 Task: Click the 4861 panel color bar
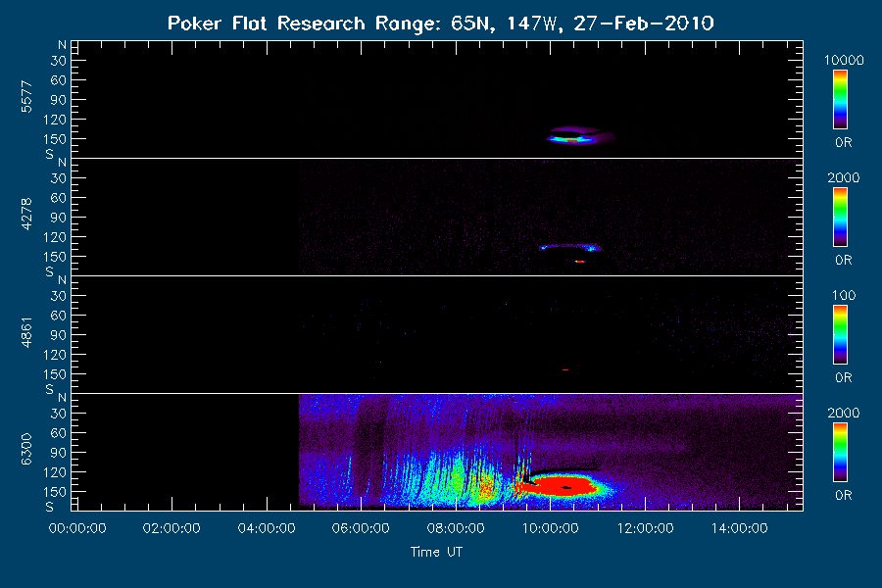coord(840,335)
